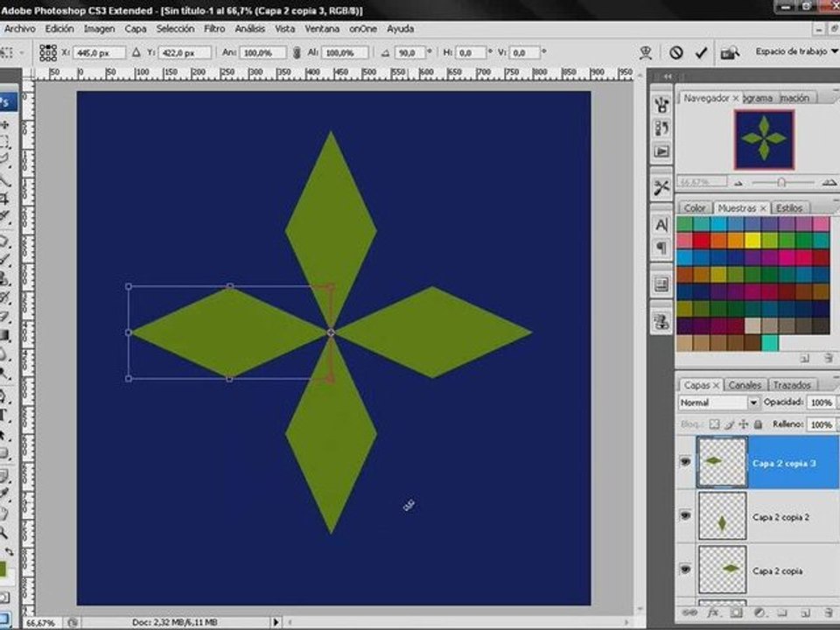Image resolution: width=840 pixels, height=630 pixels.
Task: Hide the Capa 2 copia 2 layer
Action: tap(685, 515)
